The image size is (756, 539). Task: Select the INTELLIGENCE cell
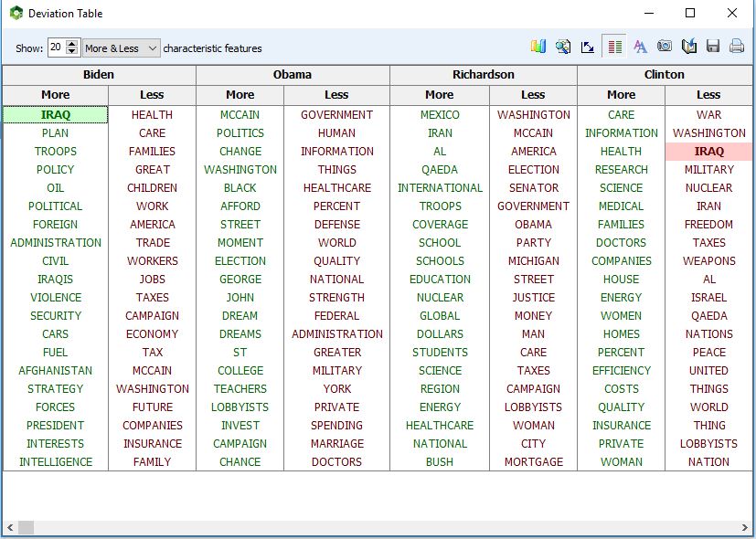click(x=56, y=462)
